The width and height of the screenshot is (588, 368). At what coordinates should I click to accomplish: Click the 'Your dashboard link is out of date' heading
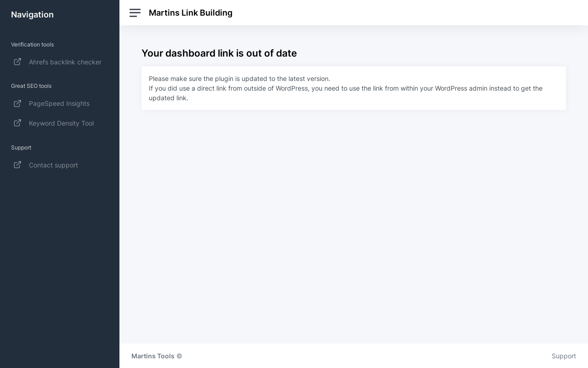219,53
